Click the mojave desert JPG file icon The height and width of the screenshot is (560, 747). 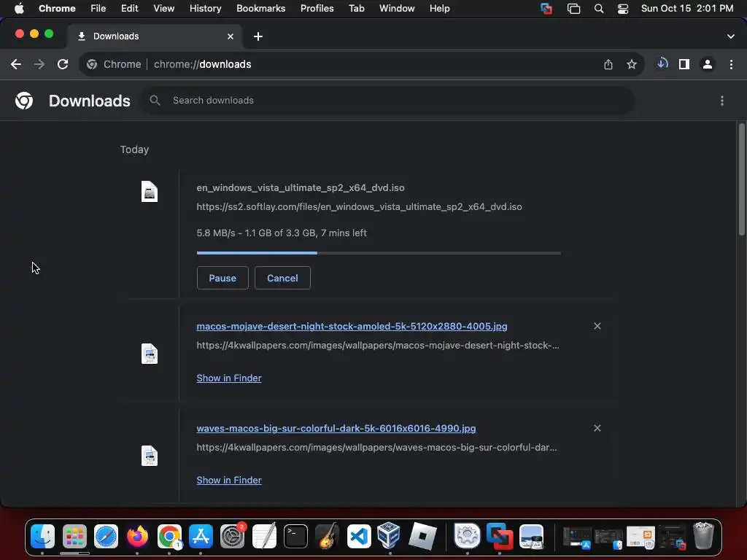click(150, 354)
